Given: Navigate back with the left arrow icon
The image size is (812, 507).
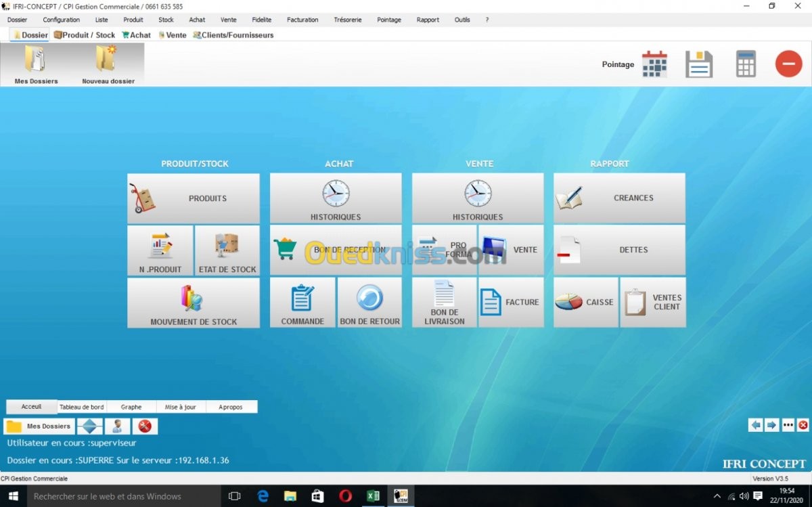Looking at the screenshot, I should [x=755, y=425].
